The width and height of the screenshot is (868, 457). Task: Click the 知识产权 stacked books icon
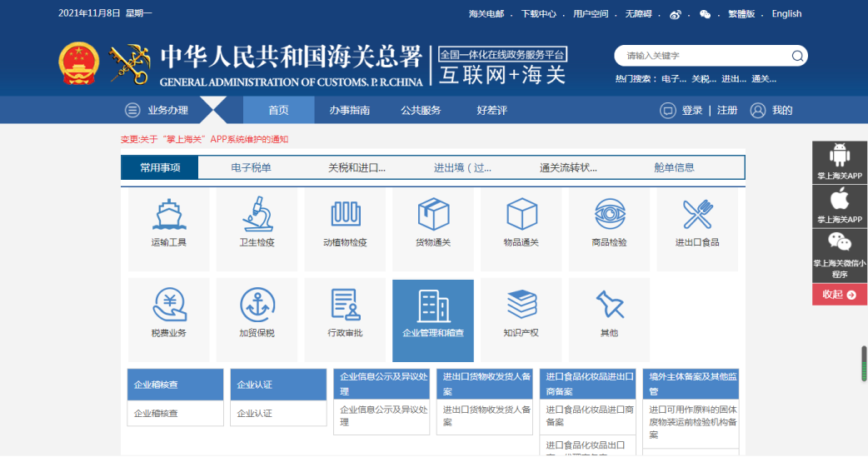coord(521,305)
